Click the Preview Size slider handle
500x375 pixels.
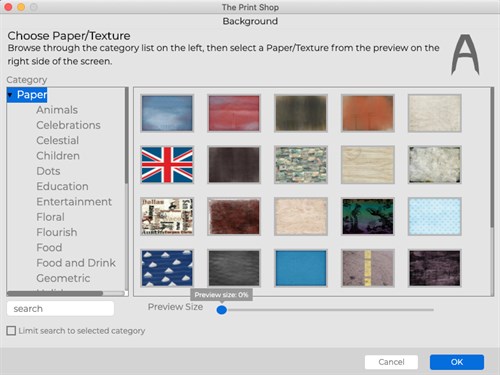222,310
